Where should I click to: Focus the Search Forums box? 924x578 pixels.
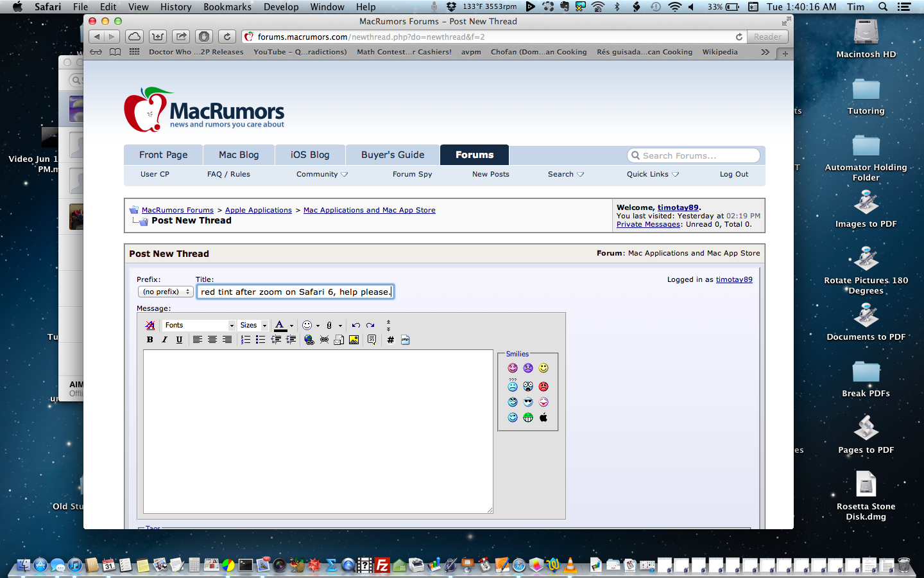click(x=694, y=155)
